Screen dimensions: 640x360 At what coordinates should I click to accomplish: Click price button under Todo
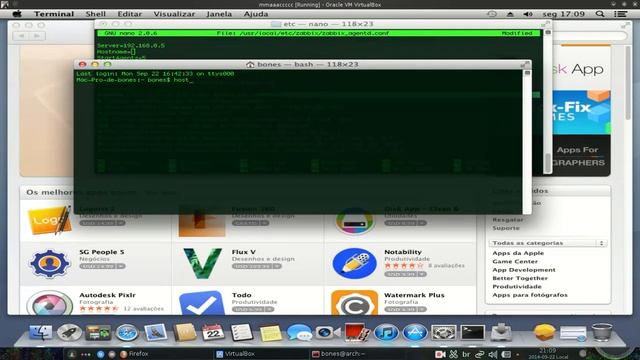[x=253, y=309]
